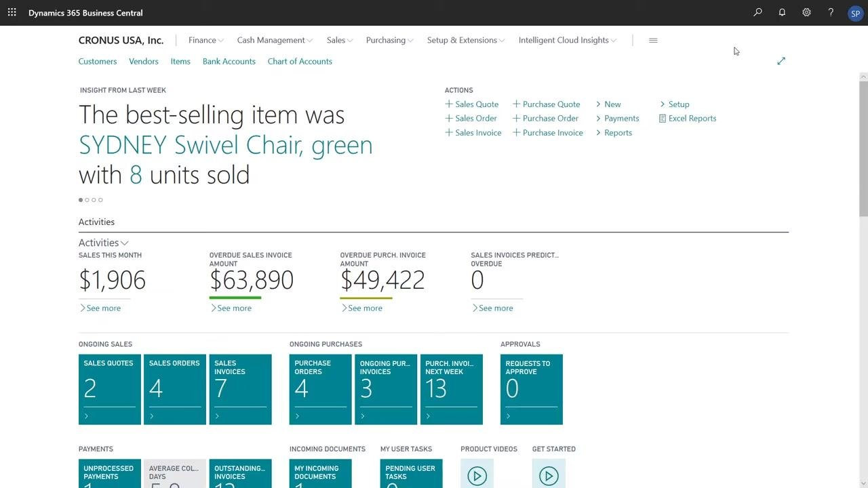The height and width of the screenshot is (488, 868).
Task: Open the Purchasing menu dropdown
Action: pos(390,40)
